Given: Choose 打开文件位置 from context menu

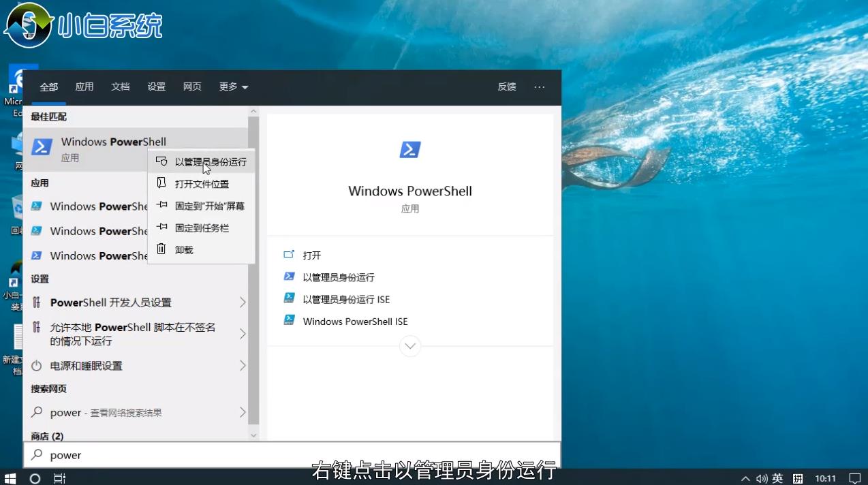Looking at the screenshot, I should (x=201, y=184).
